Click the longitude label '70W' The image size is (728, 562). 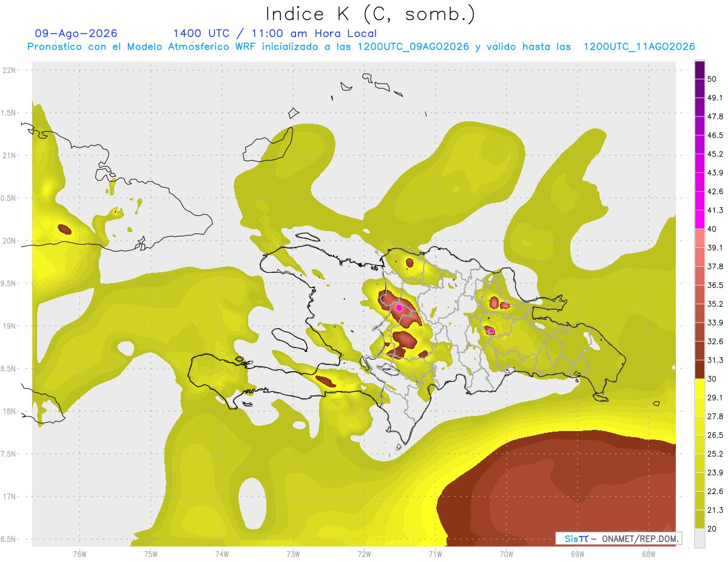(507, 554)
